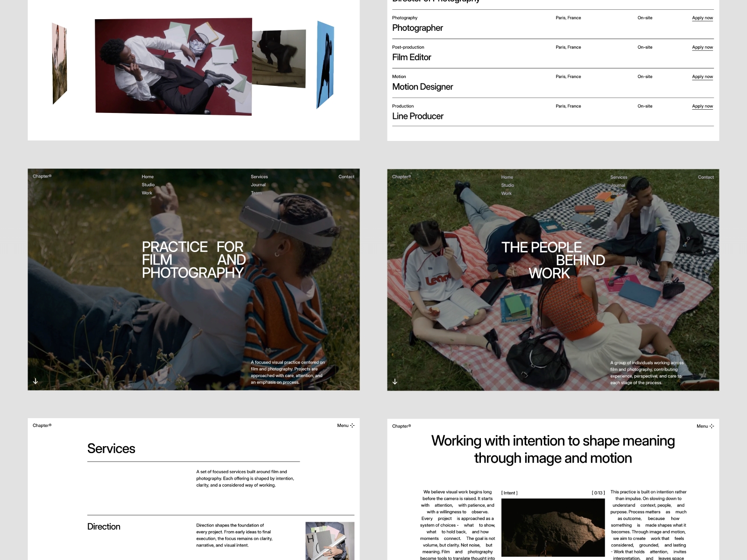Open the Journal navigation item
This screenshot has height=560, width=747.
tap(258, 185)
